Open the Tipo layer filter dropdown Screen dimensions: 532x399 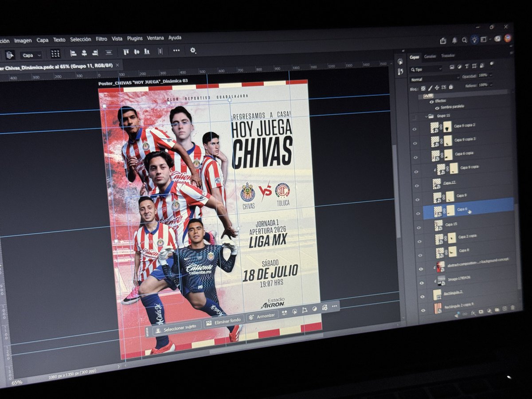(426, 70)
